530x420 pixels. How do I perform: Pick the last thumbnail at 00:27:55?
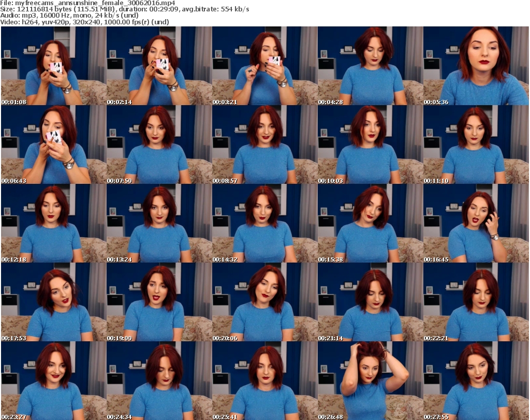[x=476, y=381]
